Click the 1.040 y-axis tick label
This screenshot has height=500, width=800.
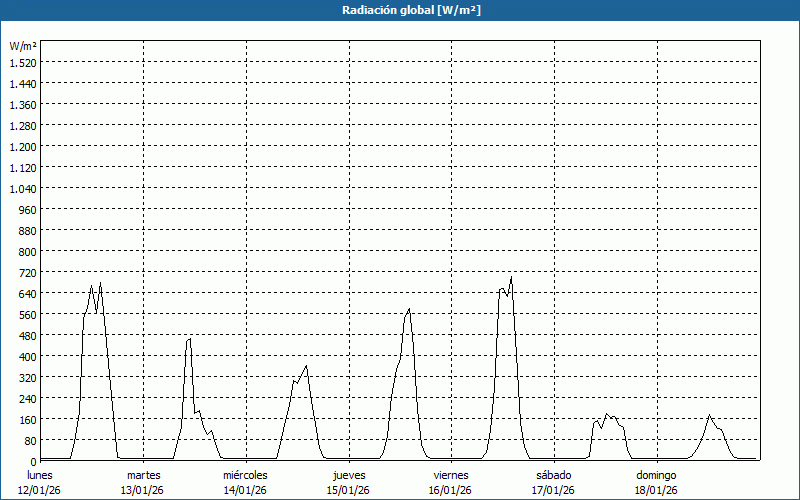23,188
